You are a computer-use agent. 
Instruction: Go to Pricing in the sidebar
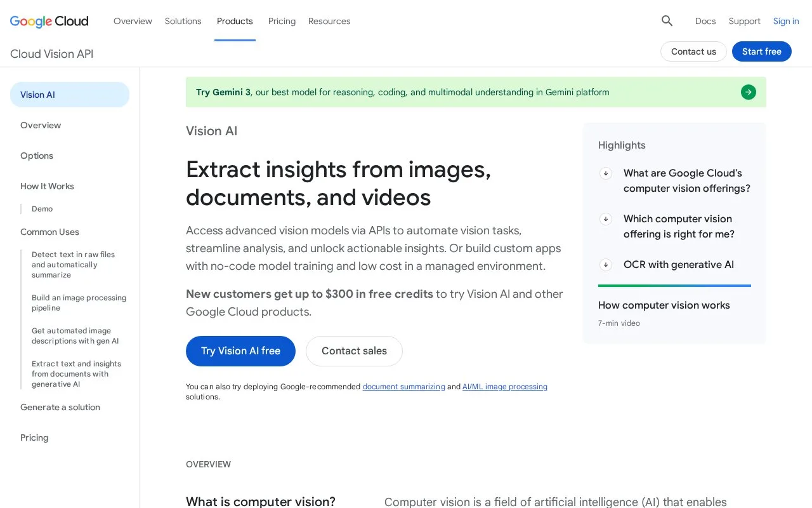(x=34, y=438)
